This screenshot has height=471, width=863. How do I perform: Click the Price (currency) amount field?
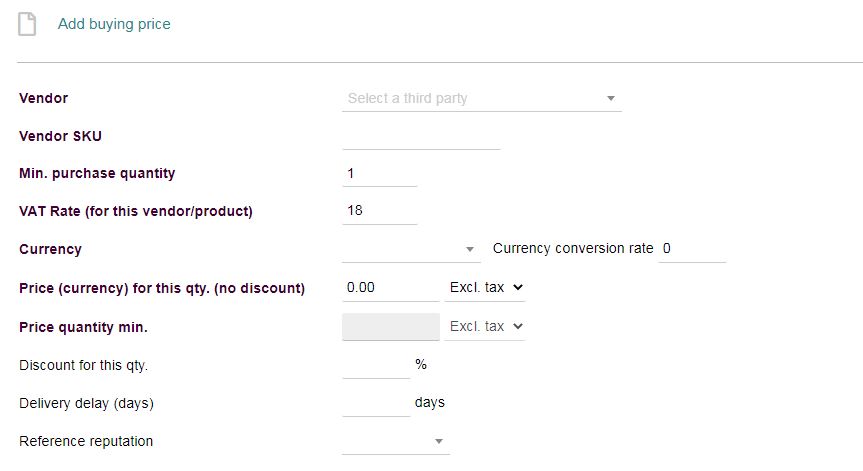(390, 288)
